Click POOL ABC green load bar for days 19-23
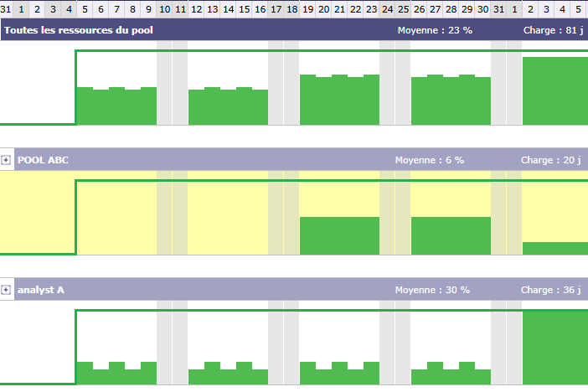588x392 pixels. pyautogui.click(x=339, y=235)
